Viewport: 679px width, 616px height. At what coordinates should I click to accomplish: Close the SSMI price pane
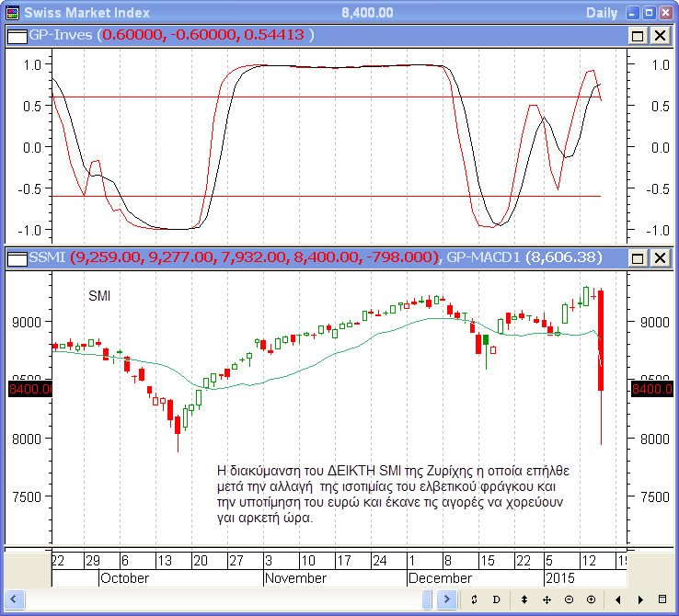(x=660, y=258)
